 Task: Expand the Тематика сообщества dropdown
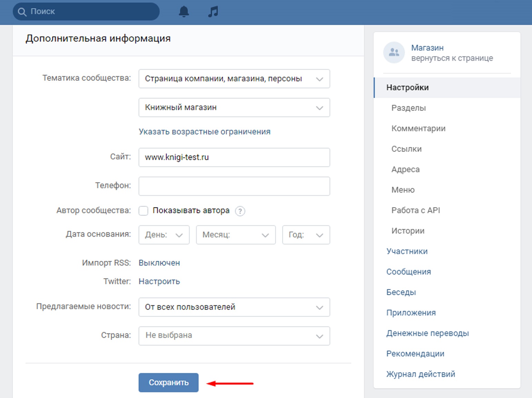[234, 79]
